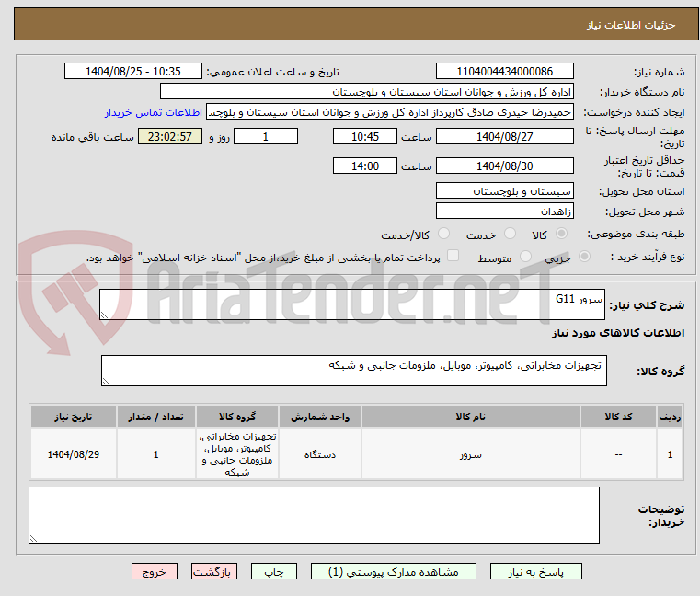Click the گروه کالا table column header
Viewport: 700px width, 596px height.
[237, 417]
